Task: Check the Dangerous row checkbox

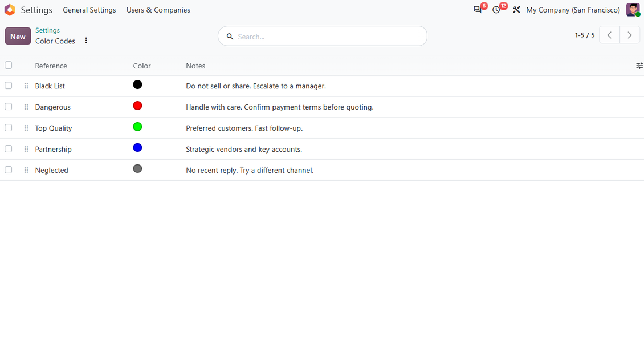Action: 8,107
